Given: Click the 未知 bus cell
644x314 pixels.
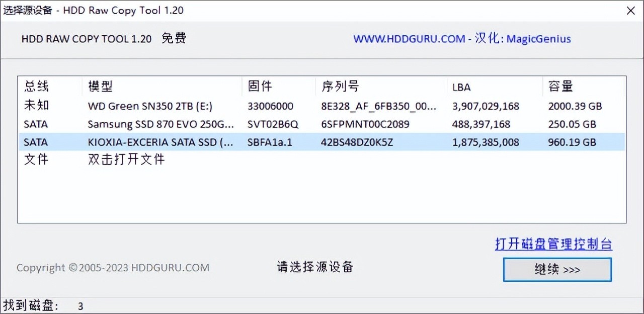Looking at the screenshot, I should click(36, 106).
